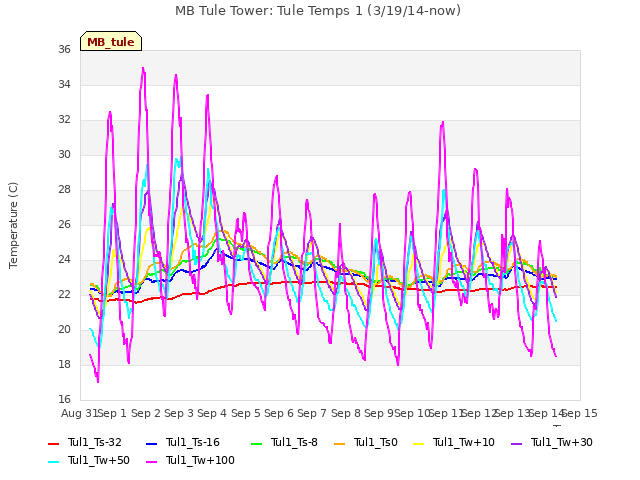Click the 18 y-axis tick label
Viewport: 640px width, 480px height.
(64, 364)
